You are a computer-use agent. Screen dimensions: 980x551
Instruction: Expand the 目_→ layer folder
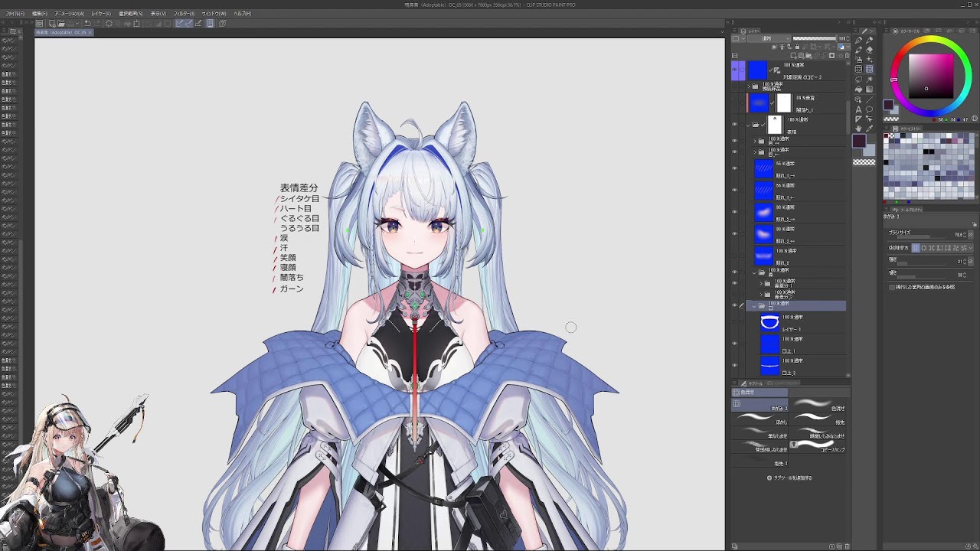(755, 142)
